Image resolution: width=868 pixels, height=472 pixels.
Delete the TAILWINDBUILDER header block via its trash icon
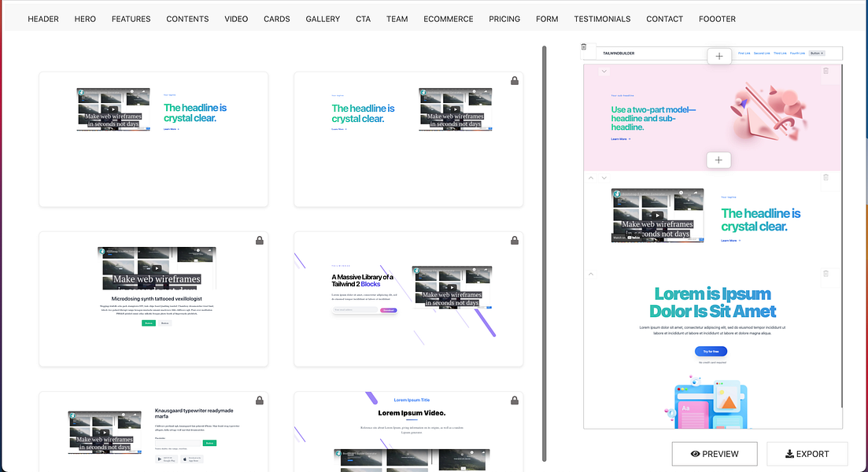(583, 47)
